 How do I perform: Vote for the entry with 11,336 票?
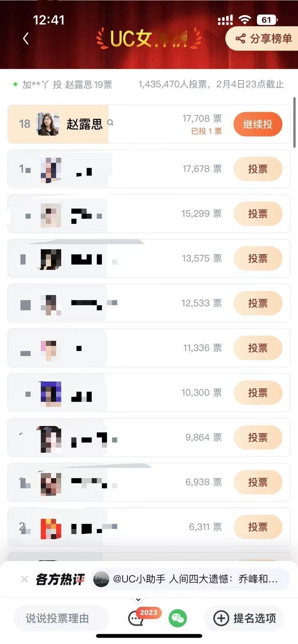[x=257, y=348]
